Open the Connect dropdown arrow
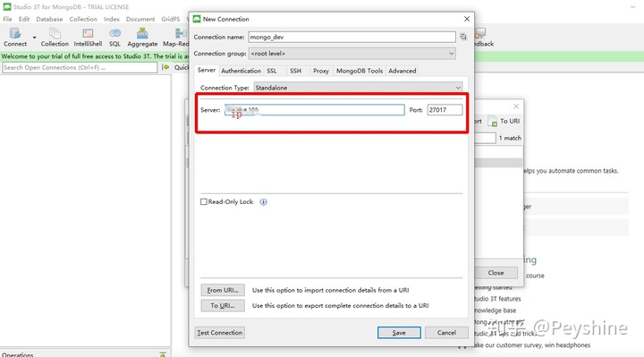The height and width of the screenshot is (357, 644). coord(35,38)
